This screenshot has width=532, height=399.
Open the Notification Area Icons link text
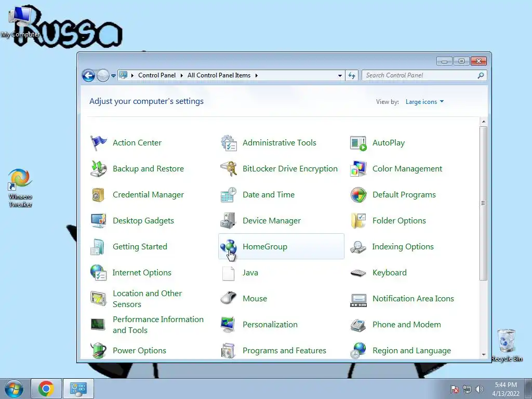[x=413, y=299]
